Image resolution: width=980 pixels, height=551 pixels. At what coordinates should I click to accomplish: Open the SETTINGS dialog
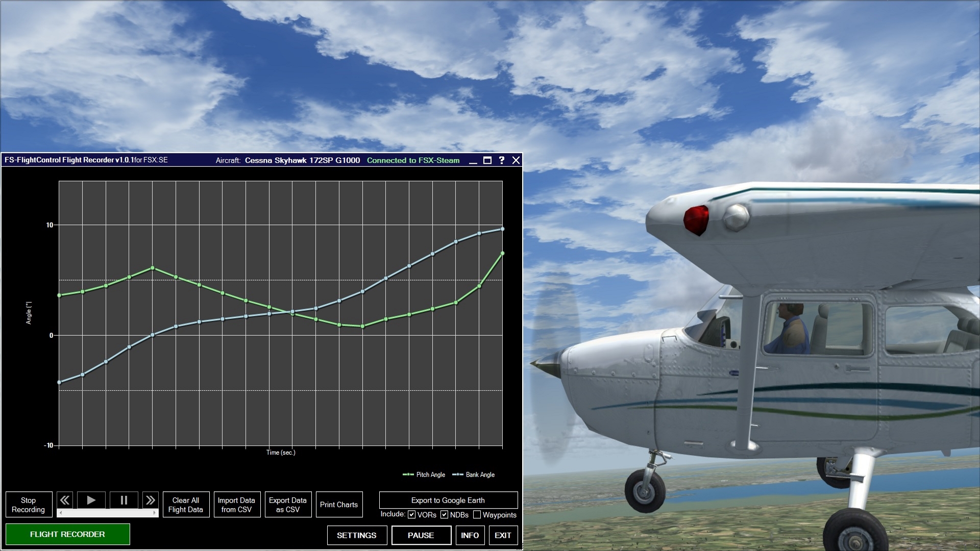[357, 535]
